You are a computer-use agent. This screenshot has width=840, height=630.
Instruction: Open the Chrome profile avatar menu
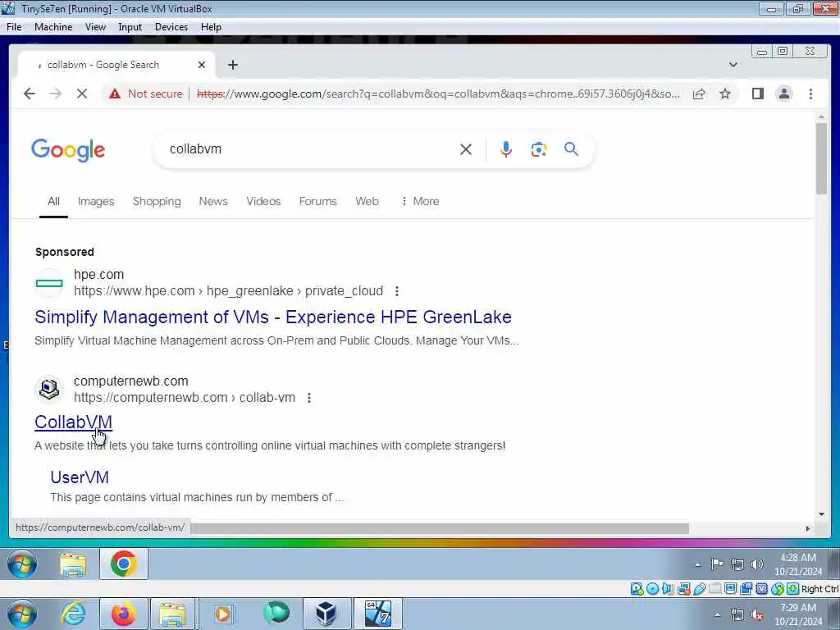[783, 94]
